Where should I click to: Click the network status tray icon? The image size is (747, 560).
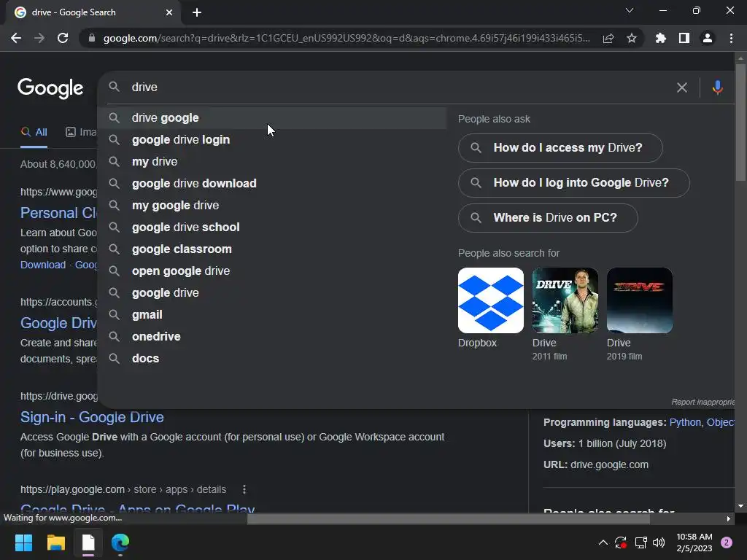640,542
